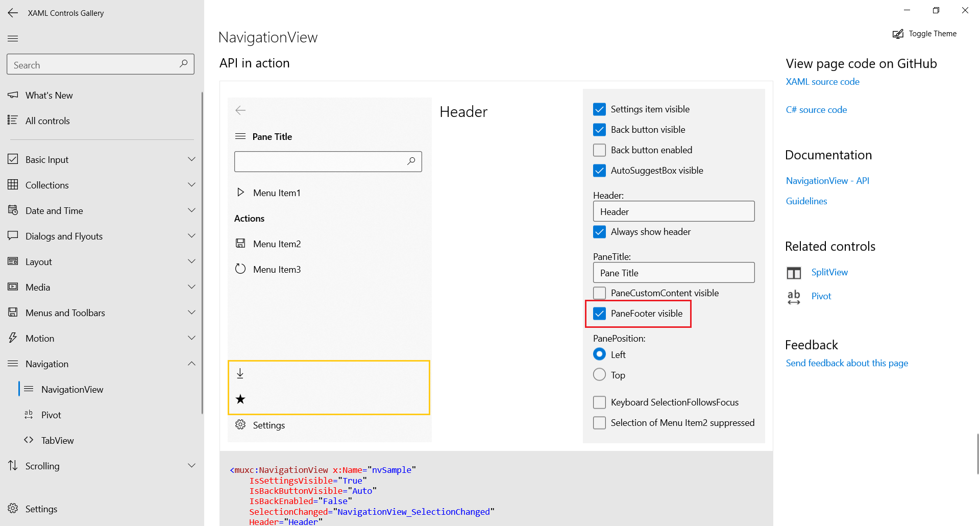Open the XAML source code link
The height and width of the screenshot is (526, 980).
coord(822,81)
